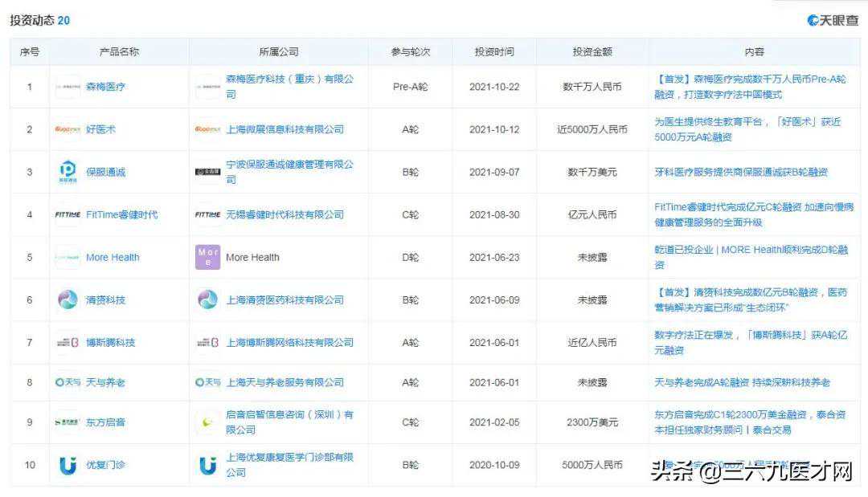Click the FitTime logo in product column
868x497 pixels.
68,214
